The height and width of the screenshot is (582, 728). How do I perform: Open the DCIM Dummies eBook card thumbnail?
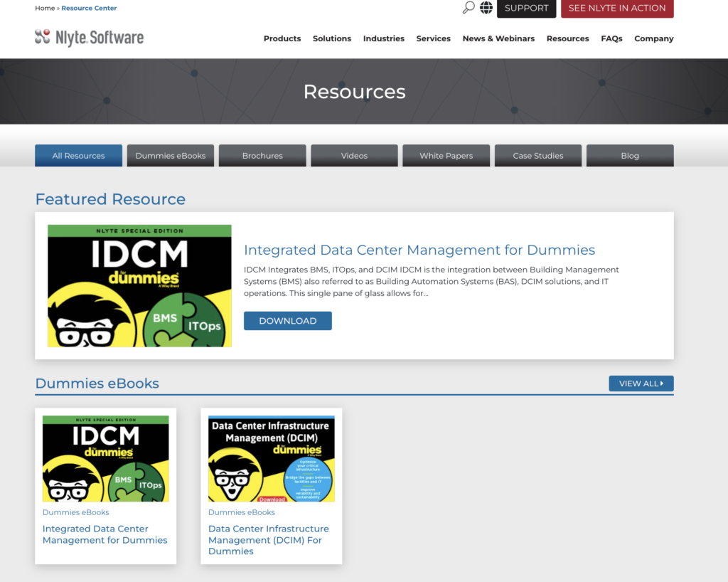pyautogui.click(x=272, y=458)
